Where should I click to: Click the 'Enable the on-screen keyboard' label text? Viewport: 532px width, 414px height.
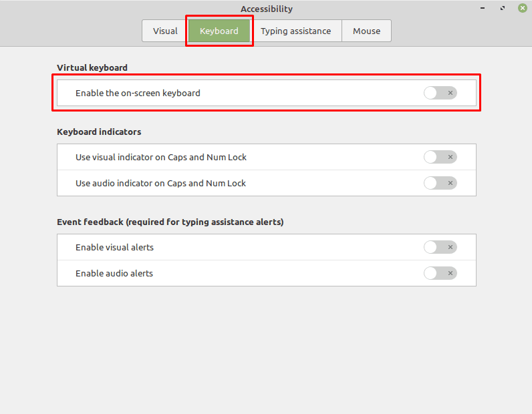(x=138, y=93)
